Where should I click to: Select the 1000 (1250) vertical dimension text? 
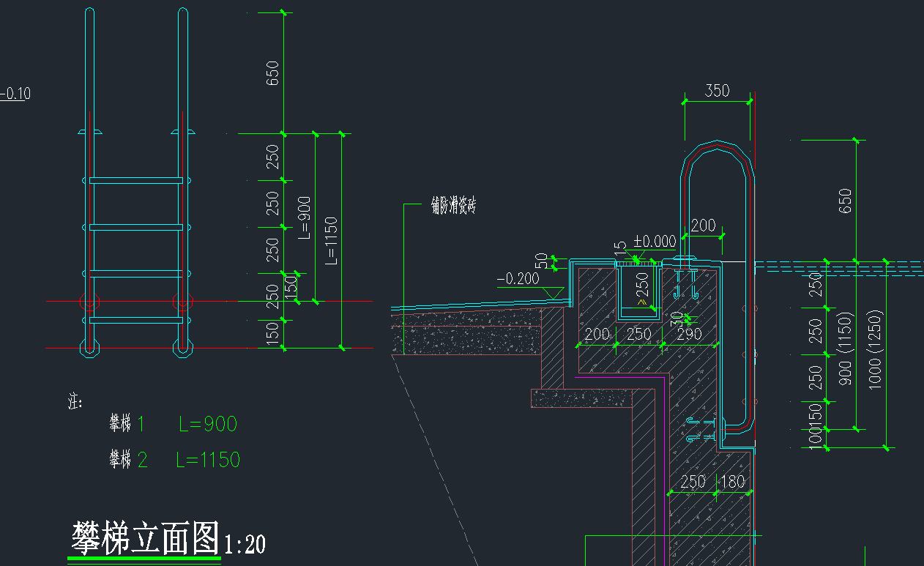(876, 349)
